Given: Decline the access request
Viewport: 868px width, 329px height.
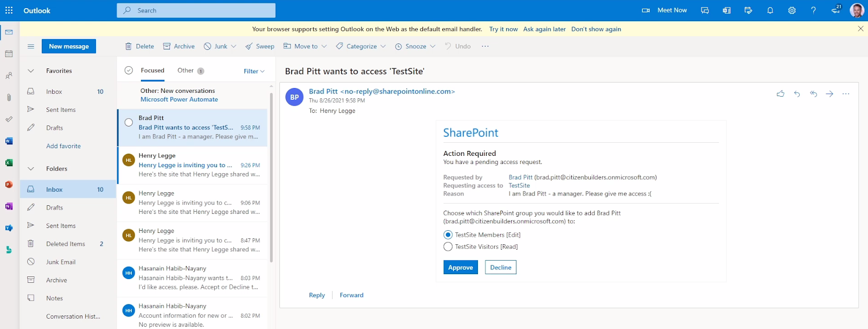Looking at the screenshot, I should tap(501, 267).
